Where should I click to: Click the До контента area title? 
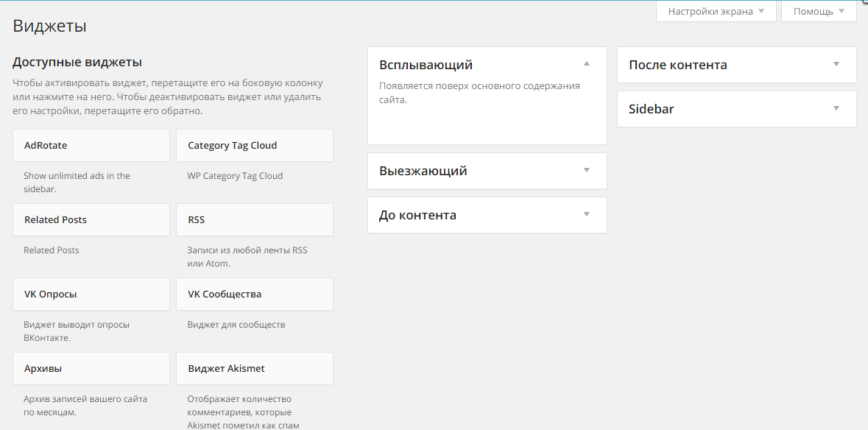(x=417, y=215)
